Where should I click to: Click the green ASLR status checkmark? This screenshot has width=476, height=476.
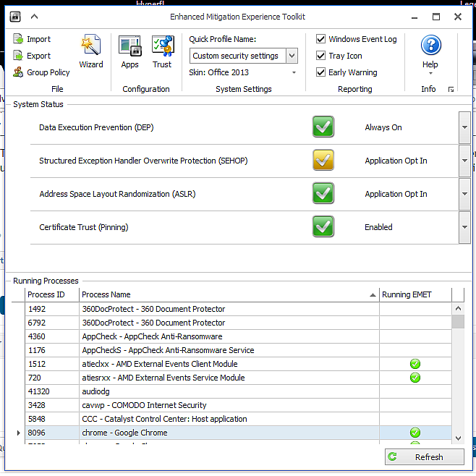pyautogui.click(x=323, y=193)
